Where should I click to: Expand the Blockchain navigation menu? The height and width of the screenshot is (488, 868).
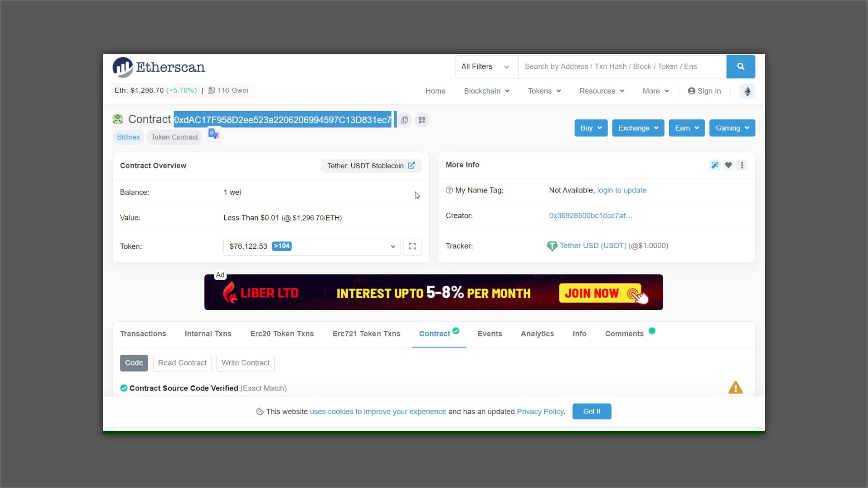pyautogui.click(x=486, y=91)
